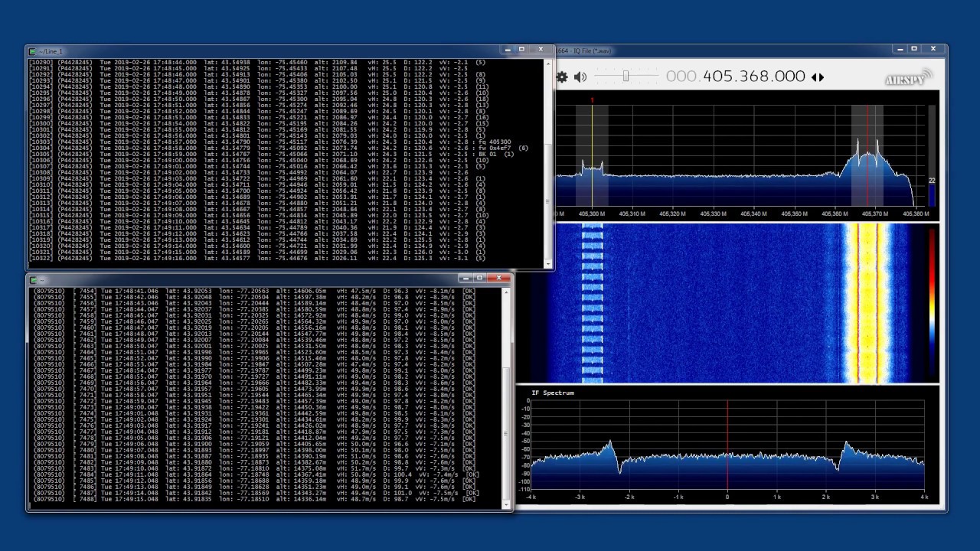Image resolution: width=980 pixels, height=551 pixels.
Task: Maximize the lower terminal window
Action: pos(479,278)
